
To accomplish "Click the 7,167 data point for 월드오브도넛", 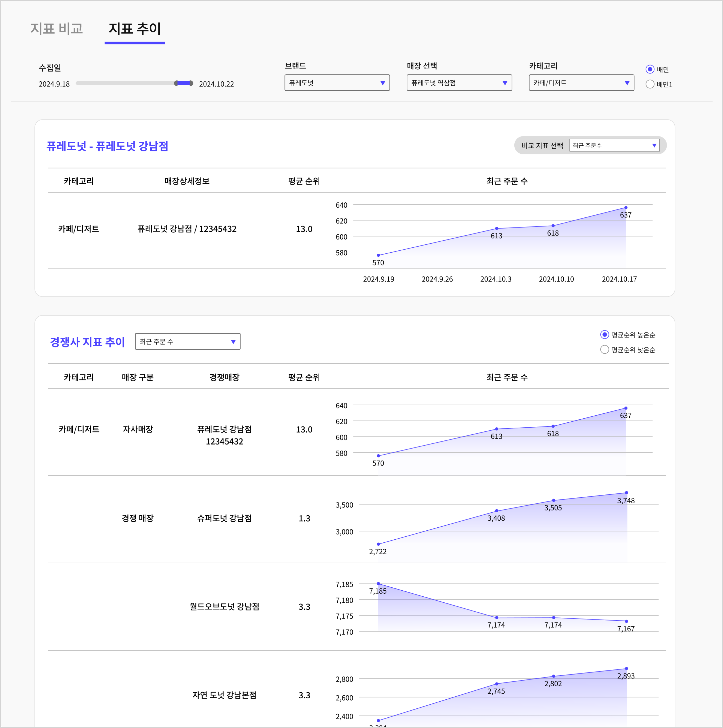I will 626,621.
